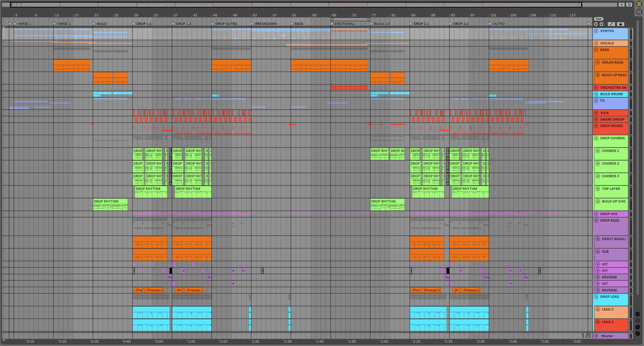
Task: Click the arrangement overview bar at top
Action: [x=296, y=5]
